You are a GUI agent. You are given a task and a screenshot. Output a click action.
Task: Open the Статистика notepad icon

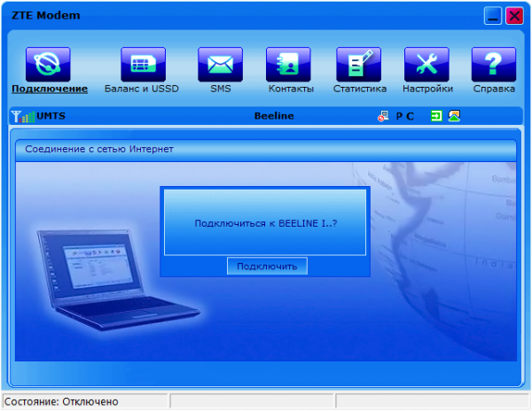coord(358,65)
